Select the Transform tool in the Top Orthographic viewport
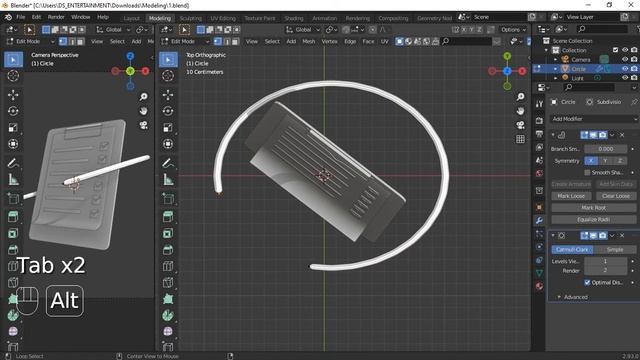 coord(168,144)
